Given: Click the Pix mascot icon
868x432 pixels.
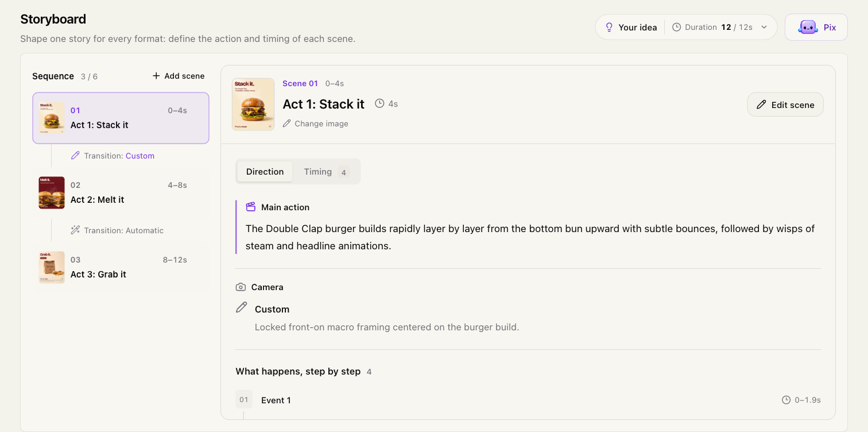Looking at the screenshot, I should tap(808, 27).
